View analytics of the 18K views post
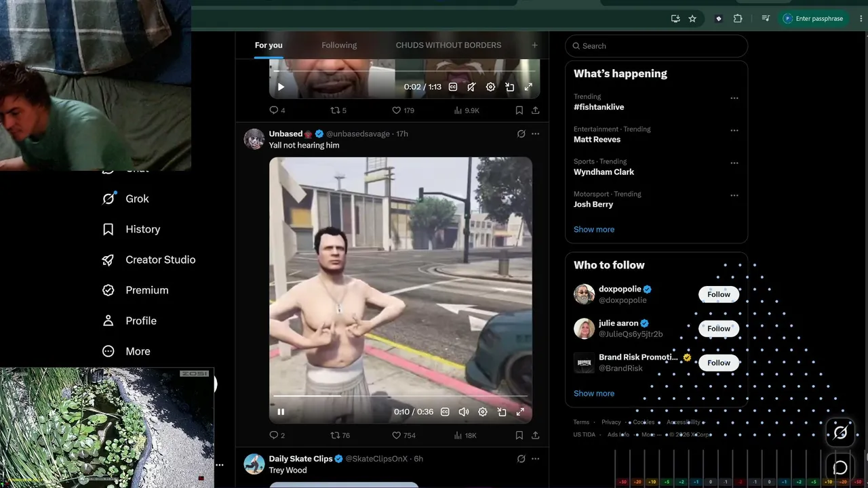Image resolution: width=868 pixels, height=488 pixels. [x=465, y=435]
